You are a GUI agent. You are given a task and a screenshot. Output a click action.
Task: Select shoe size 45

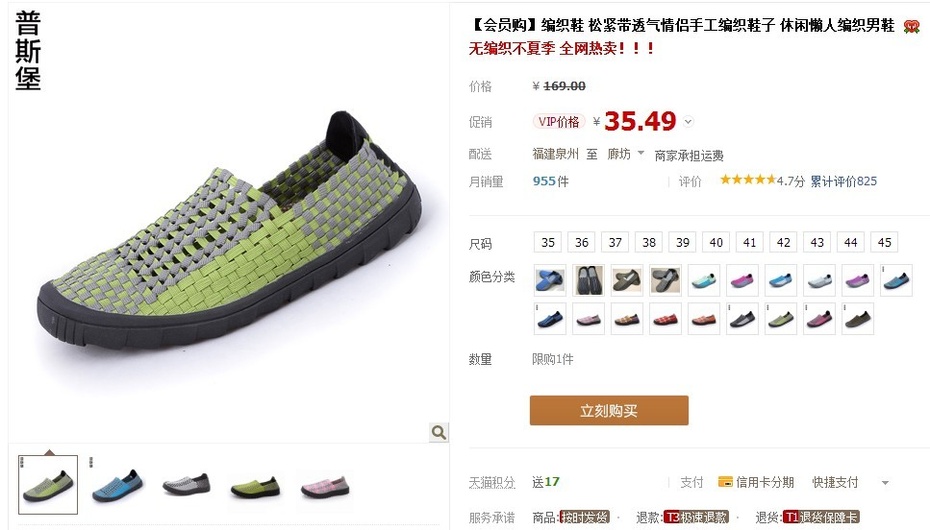(884, 242)
